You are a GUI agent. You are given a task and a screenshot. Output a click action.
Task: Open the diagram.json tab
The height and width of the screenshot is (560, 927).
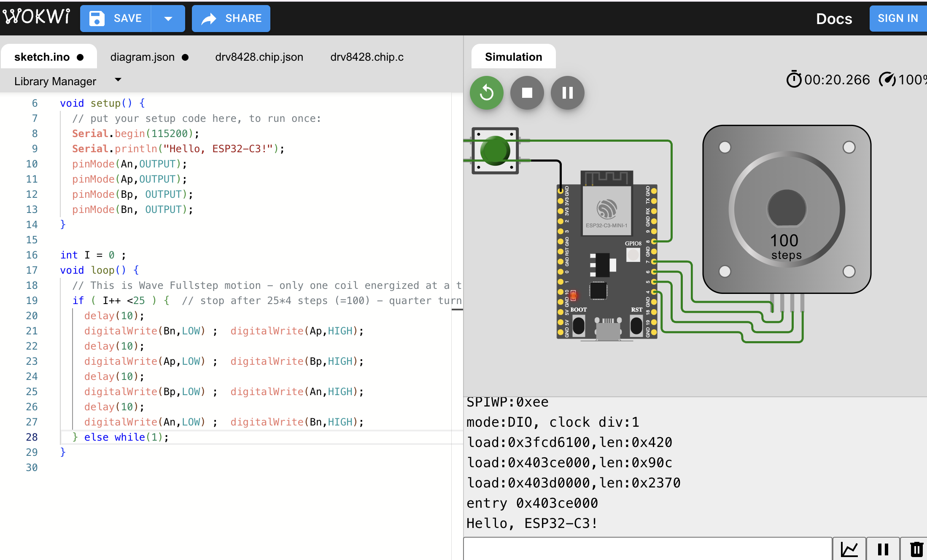pos(149,57)
